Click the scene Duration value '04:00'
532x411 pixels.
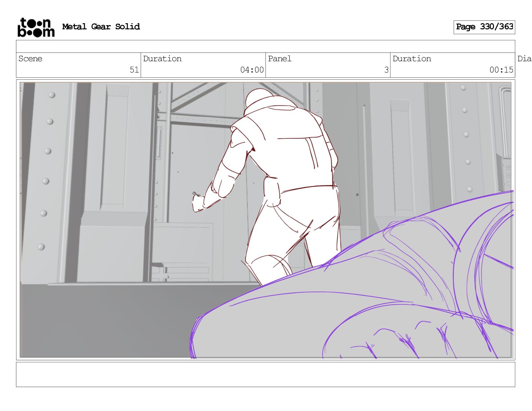(x=252, y=70)
